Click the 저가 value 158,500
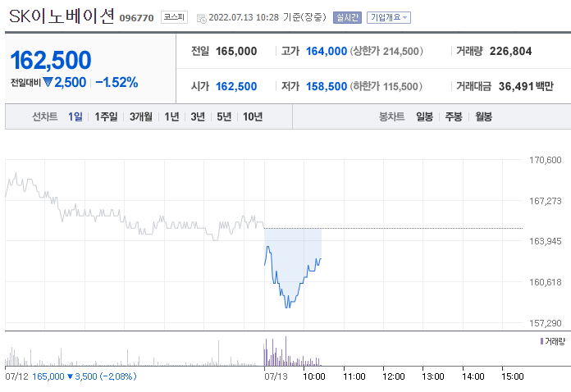The image size is (571, 392). point(327,87)
